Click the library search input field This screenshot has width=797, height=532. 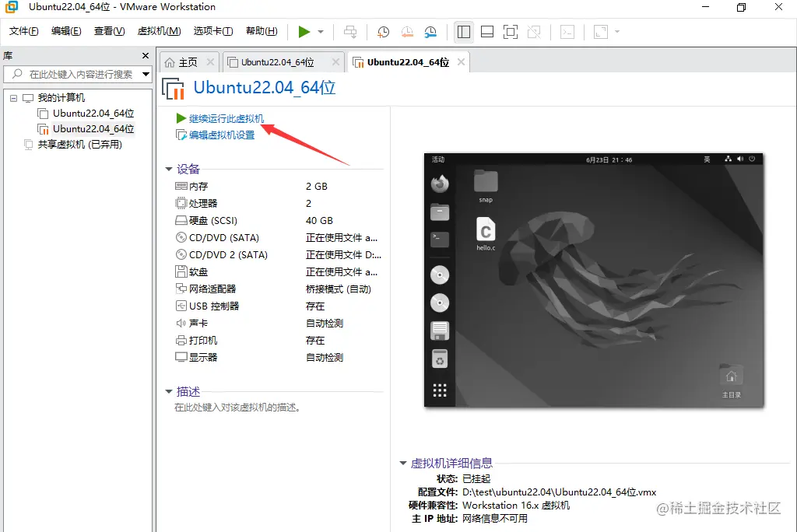(x=77, y=74)
